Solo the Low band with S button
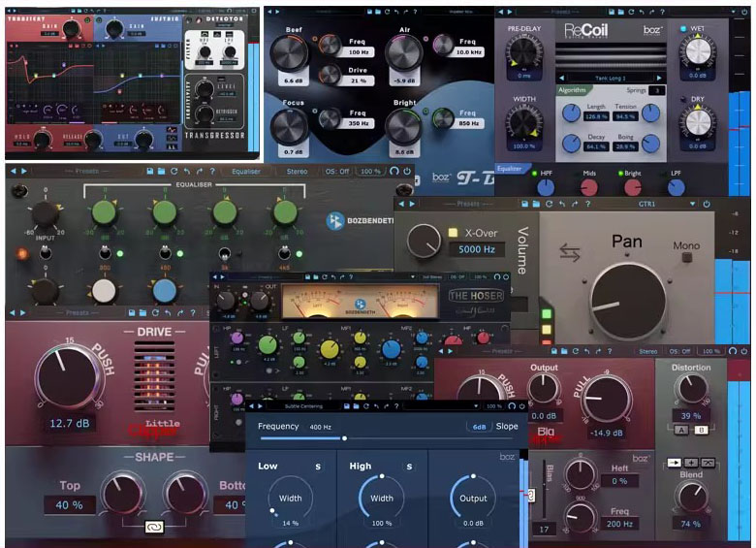Image resolution: width=756 pixels, height=548 pixels. click(x=316, y=467)
